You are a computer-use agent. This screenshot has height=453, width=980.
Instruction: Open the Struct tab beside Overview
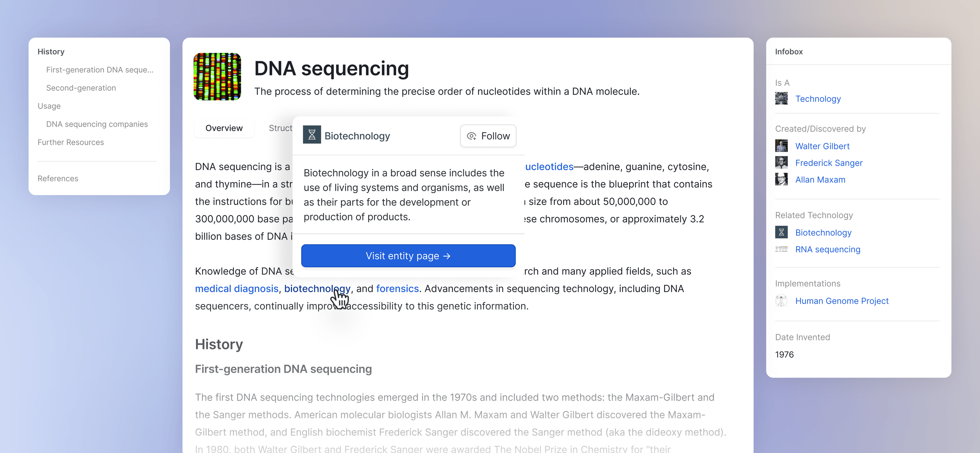coord(280,128)
